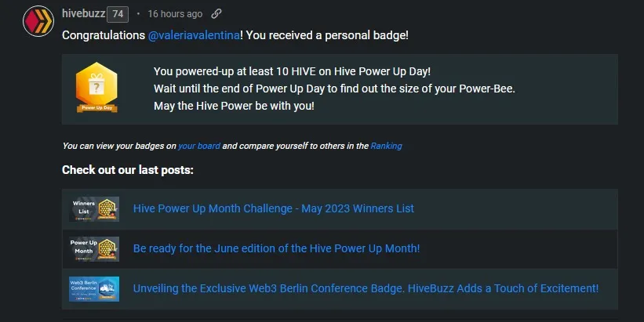
Task: Open the Winners List post thumbnail
Action: (x=94, y=208)
